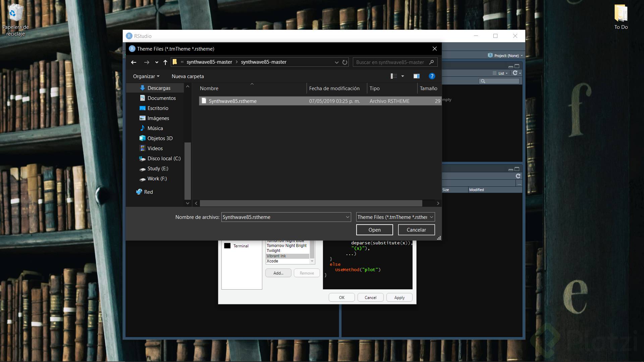Click Apply in the RStudio options

pos(399,298)
